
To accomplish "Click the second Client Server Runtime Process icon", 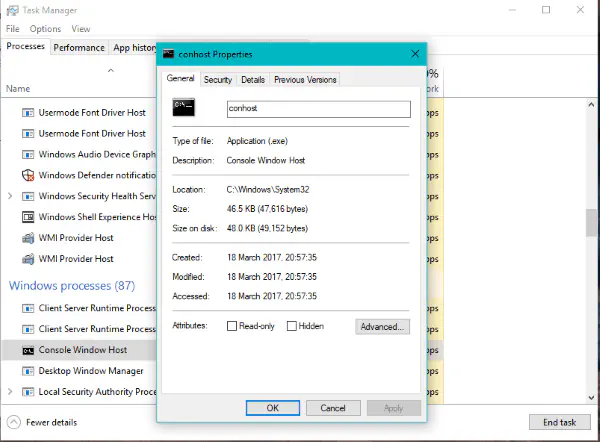I will [x=28, y=329].
